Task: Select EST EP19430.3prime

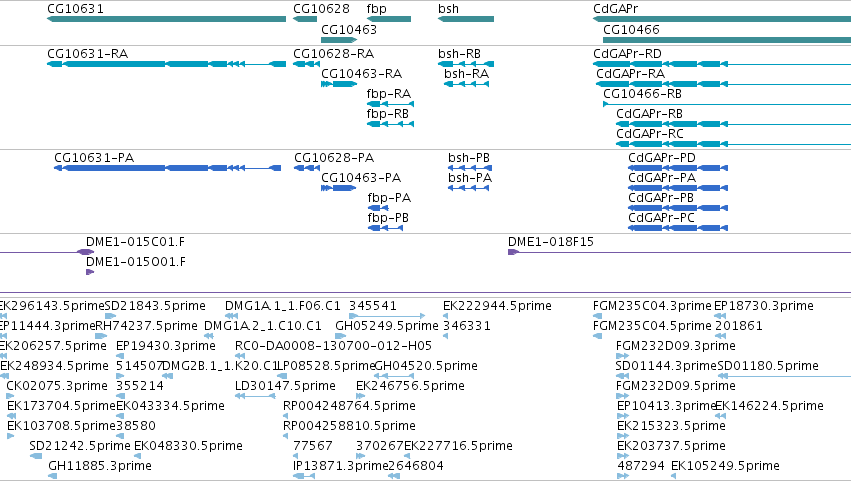Action: pos(166,346)
